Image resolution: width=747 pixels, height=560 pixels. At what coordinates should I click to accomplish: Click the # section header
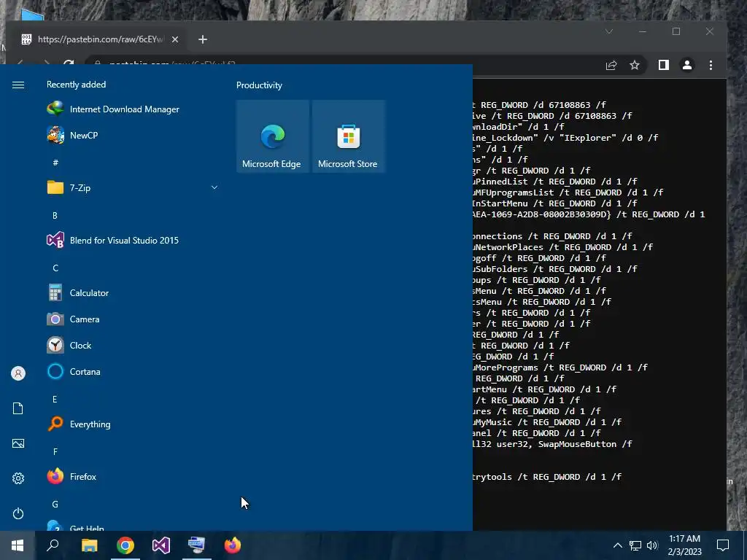pos(55,163)
